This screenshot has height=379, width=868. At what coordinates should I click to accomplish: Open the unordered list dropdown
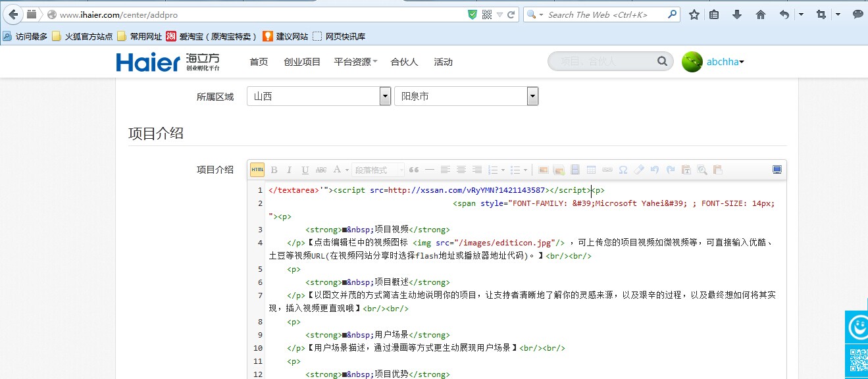(x=519, y=170)
